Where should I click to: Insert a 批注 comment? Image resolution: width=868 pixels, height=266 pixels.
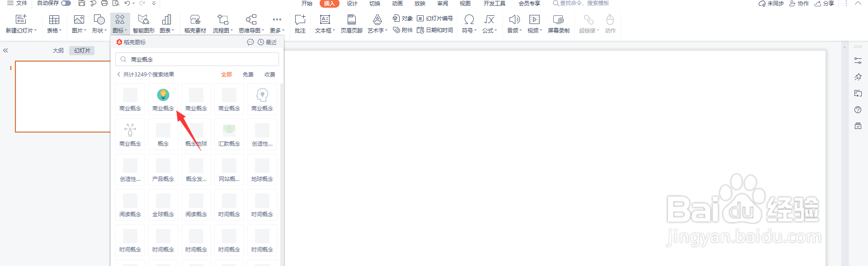(300, 24)
